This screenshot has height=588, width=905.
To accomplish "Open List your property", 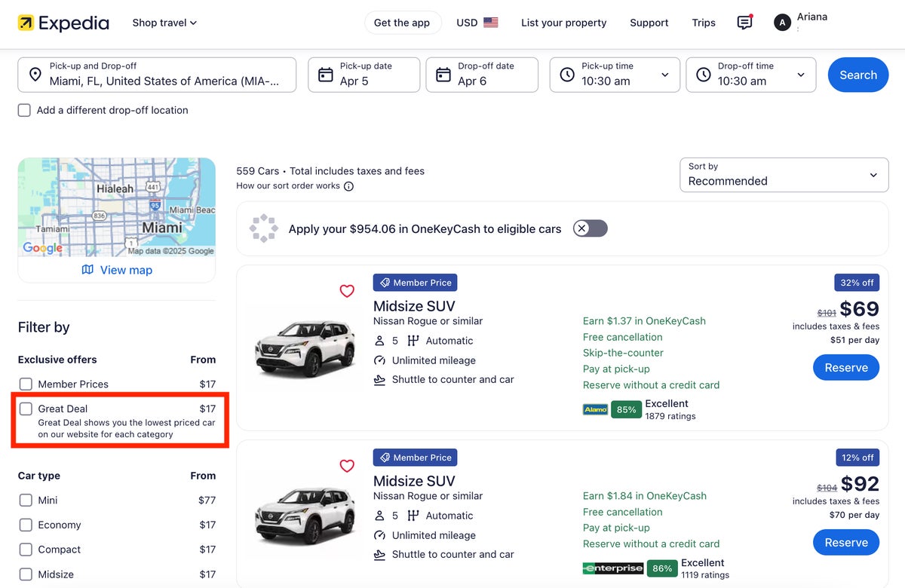I will 564,23.
